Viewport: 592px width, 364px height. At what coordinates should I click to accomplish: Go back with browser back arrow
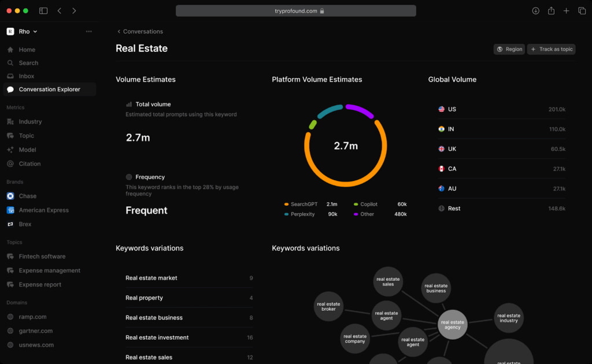coord(59,11)
